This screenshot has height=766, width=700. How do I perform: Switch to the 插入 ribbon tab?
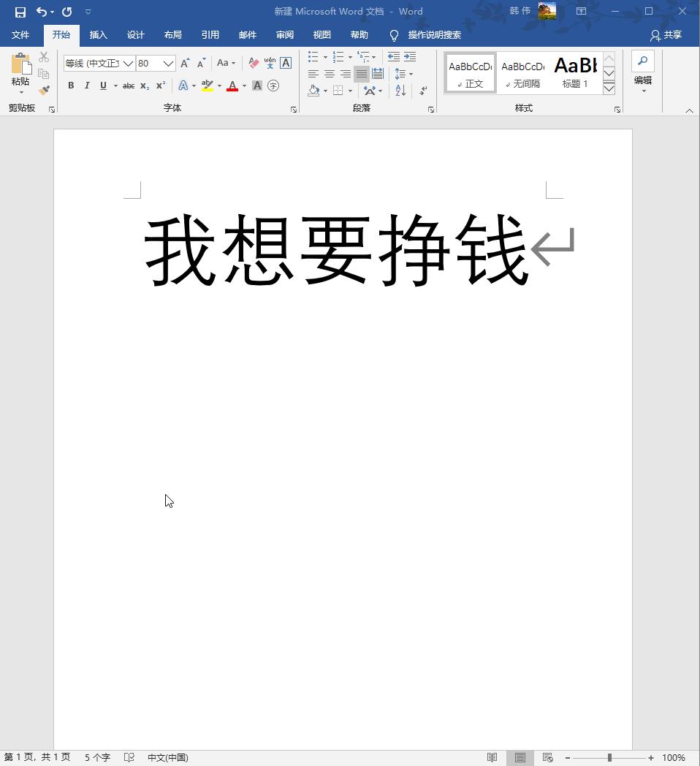coord(98,34)
